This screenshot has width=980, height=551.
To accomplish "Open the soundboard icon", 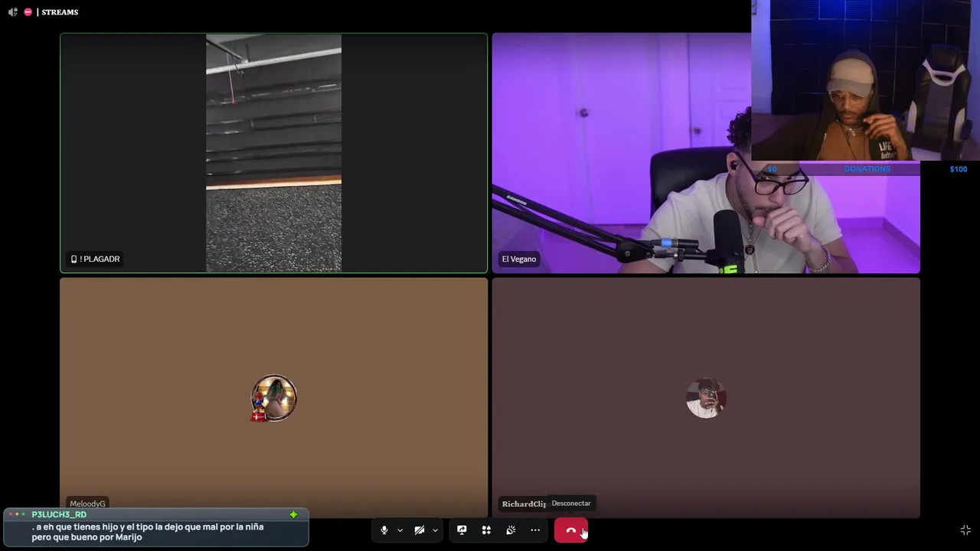I will click(x=511, y=530).
